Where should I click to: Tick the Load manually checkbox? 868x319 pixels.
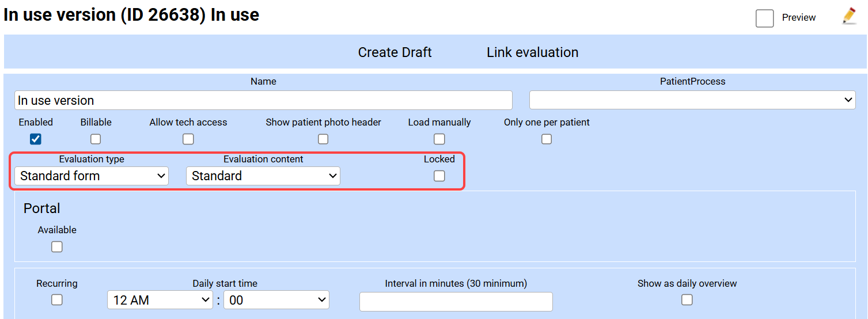click(439, 139)
